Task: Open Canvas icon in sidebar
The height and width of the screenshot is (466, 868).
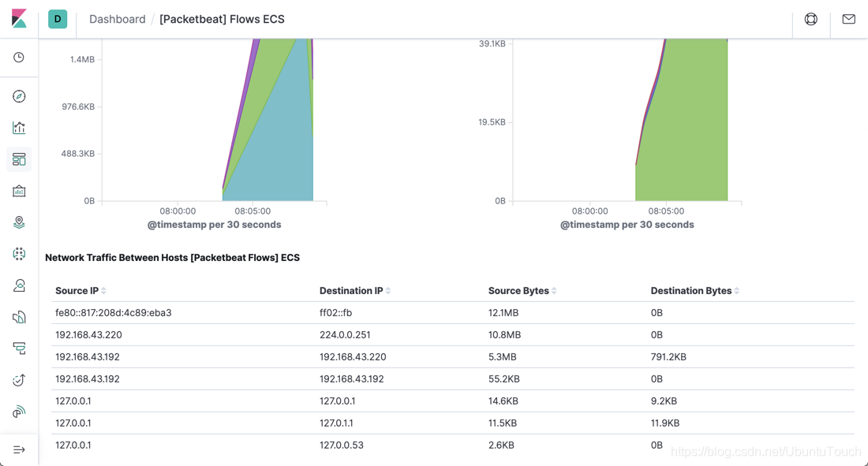Action: point(19,191)
